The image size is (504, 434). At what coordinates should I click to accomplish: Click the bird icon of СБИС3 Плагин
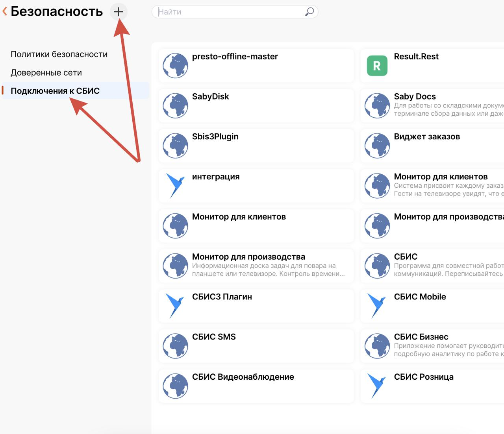click(175, 306)
